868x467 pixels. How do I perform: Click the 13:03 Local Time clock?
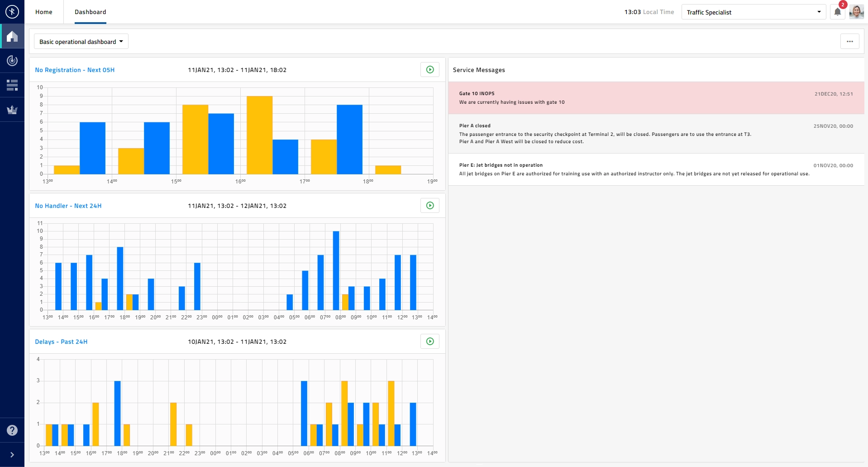click(649, 12)
